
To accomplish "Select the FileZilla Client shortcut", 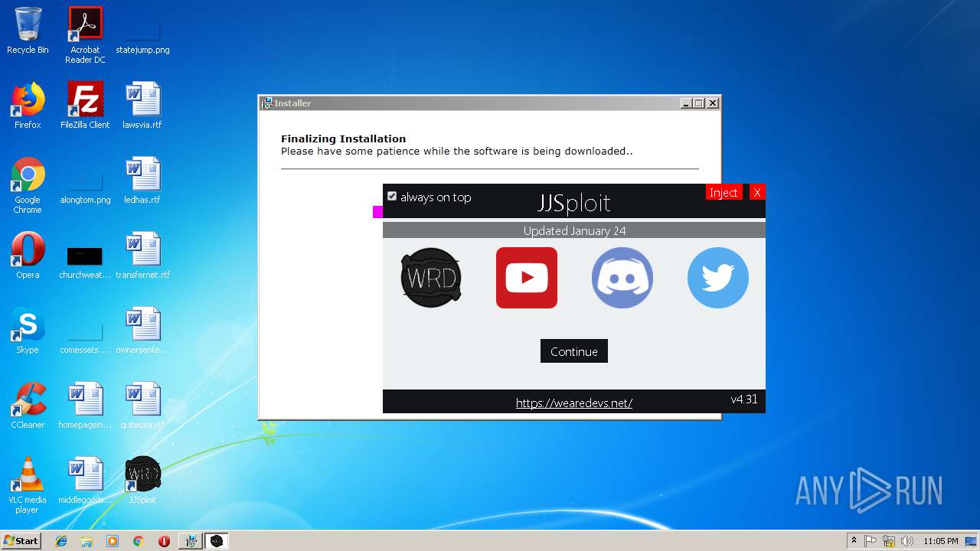I will coord(85,106).
